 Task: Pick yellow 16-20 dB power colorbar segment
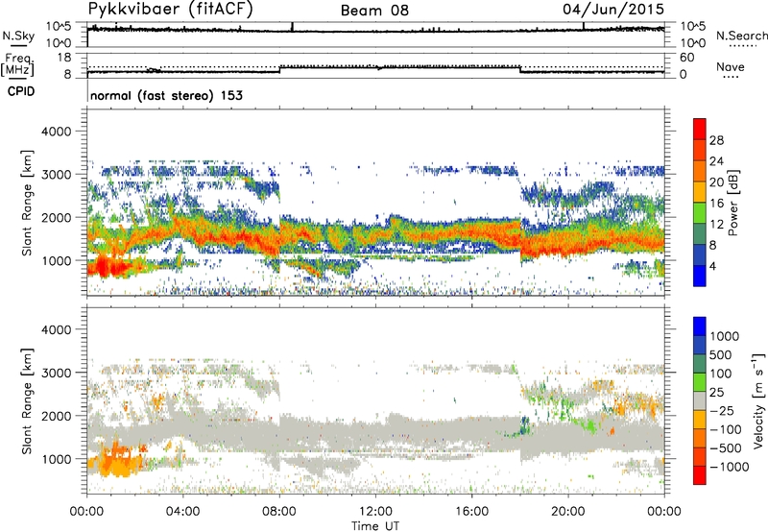pos(700,191)
